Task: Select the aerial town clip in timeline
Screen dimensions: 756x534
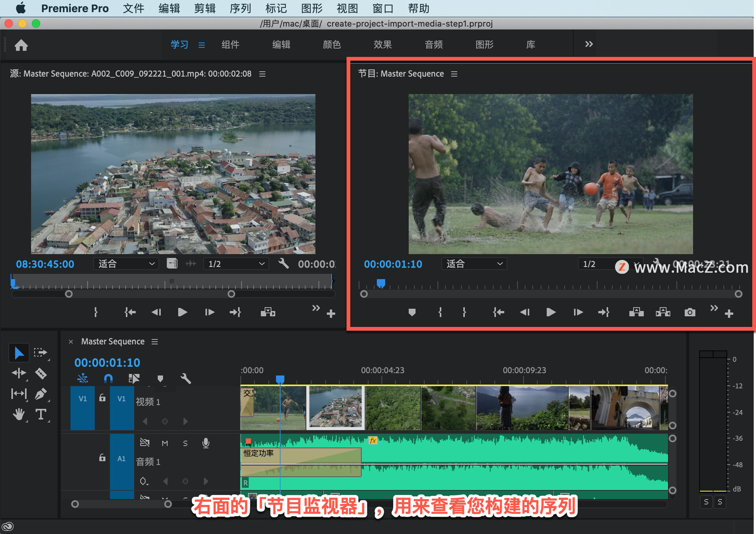Action: click(x=335, y=408)
